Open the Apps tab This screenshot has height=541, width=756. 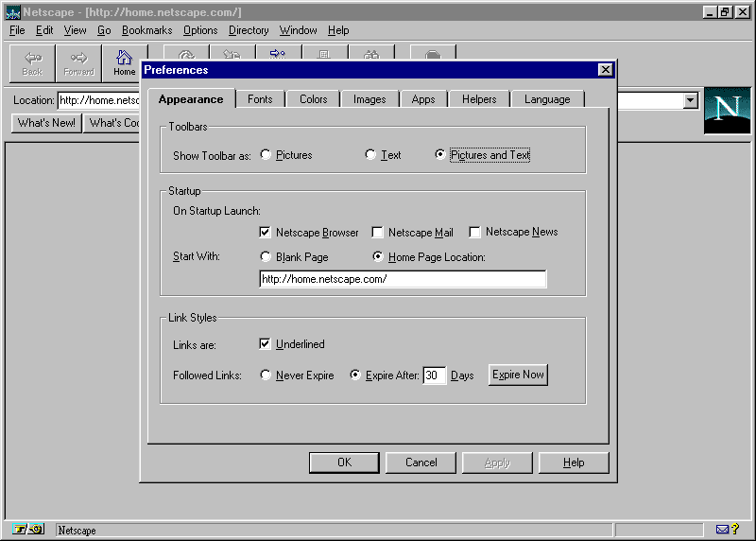(423, 99)
